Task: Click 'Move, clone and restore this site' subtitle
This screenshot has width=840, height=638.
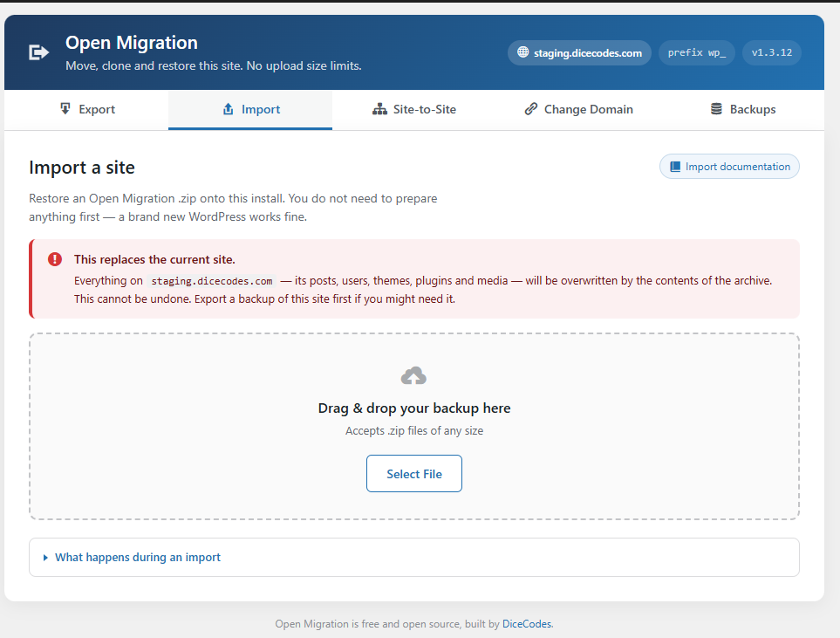Action: tap(213, 66)
